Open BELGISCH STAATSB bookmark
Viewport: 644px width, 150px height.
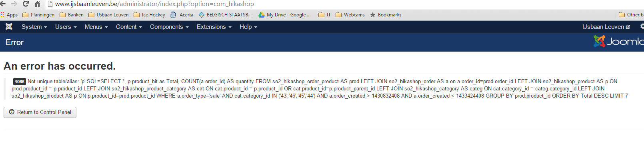(x=225, y=15)
